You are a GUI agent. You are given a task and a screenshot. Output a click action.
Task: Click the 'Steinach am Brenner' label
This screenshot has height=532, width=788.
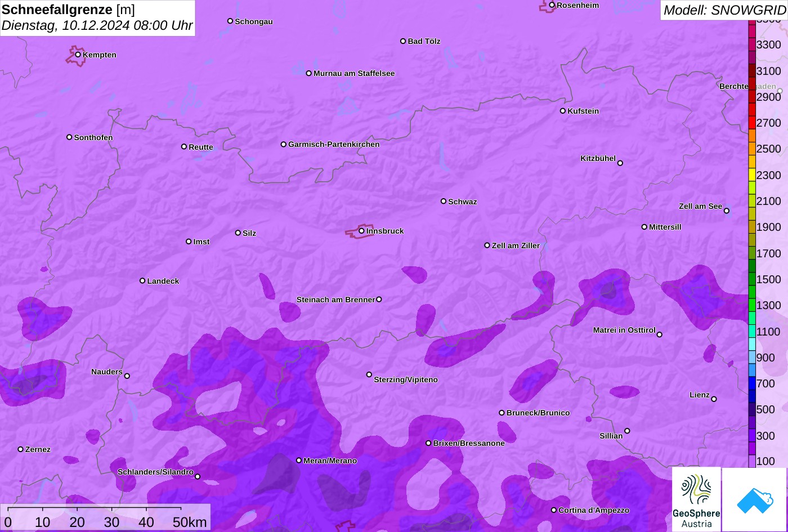point(335,299)
